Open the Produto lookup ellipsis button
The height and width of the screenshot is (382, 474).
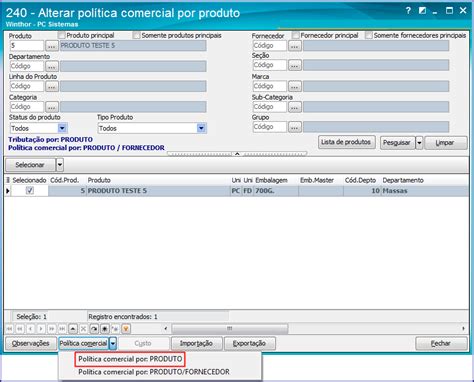point(52,46)
